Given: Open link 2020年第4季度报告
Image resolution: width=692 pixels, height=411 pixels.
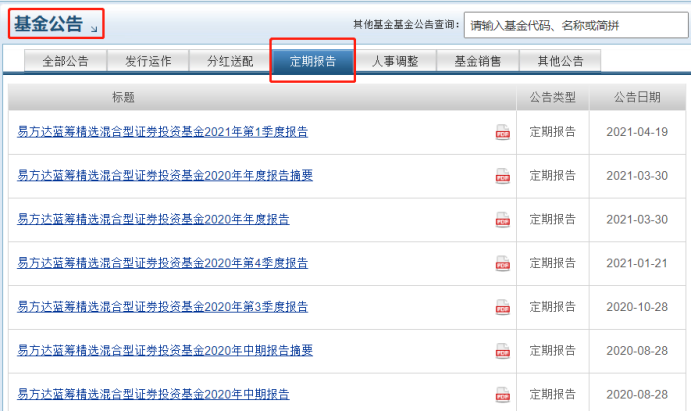Looking at the screenshot, I should (x=162, y=263).
